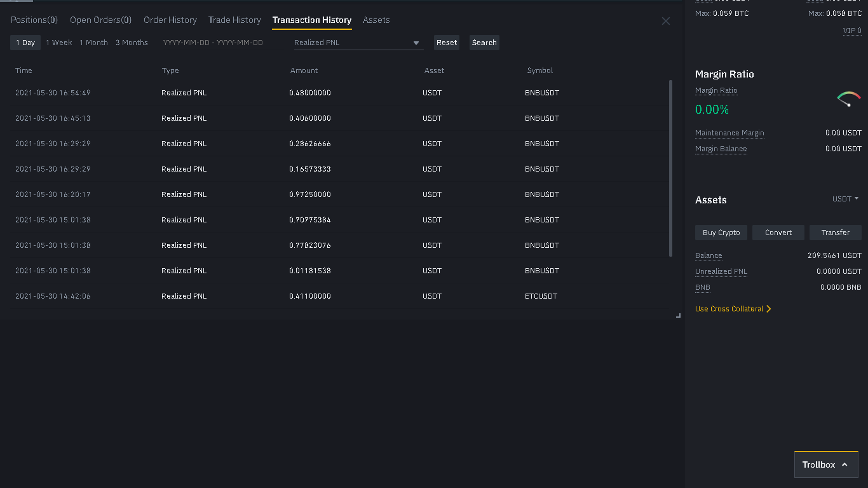Click the ETCUSDT symbol cell
Viewport: 868px width, 488px height.
coord(541,296)
